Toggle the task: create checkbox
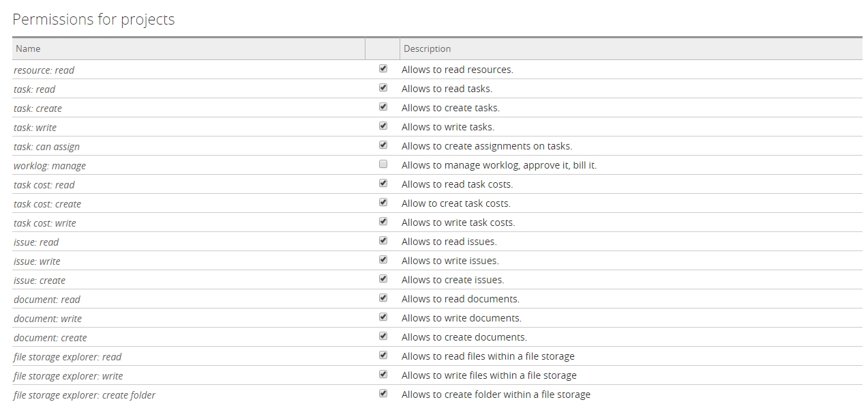 [x=383, y=107]
